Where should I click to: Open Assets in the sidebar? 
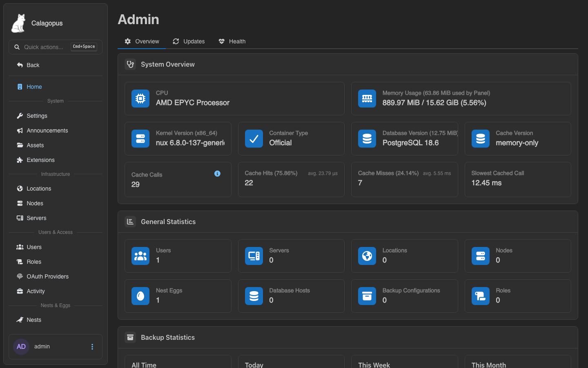pyautogui.click(x=56, y=145)
